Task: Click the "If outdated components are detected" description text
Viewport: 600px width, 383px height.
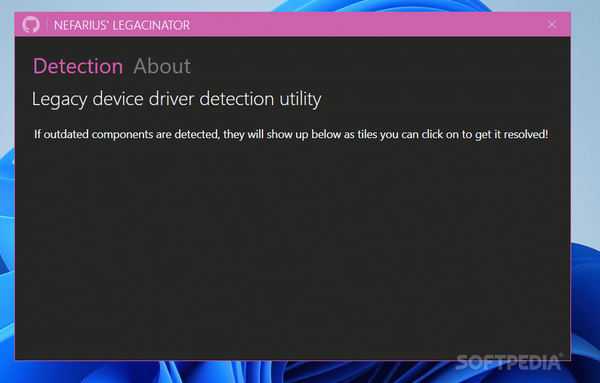Action: (x=291, y=134)
